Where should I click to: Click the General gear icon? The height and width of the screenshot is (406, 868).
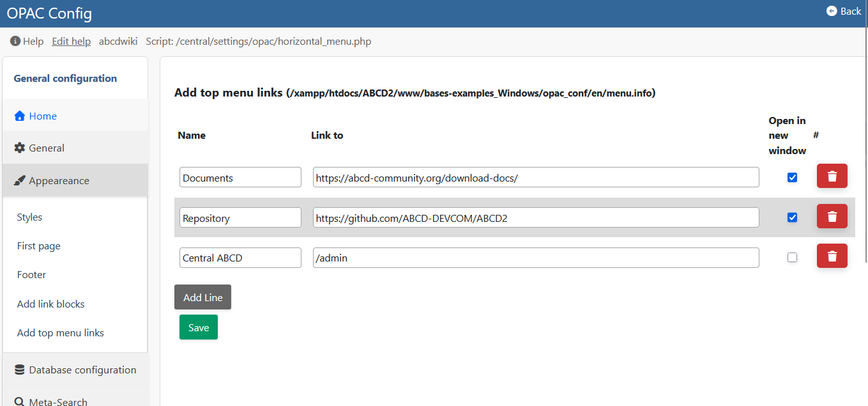20,148
